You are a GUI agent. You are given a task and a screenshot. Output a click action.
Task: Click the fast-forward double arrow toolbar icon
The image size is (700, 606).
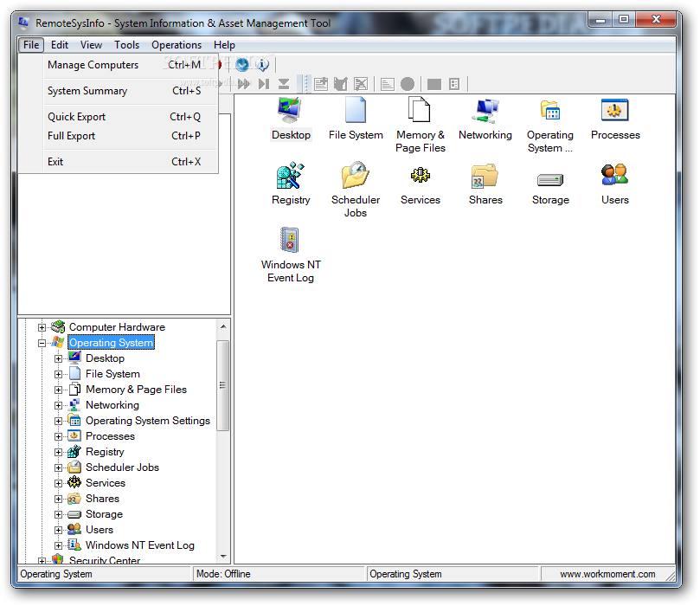click(244, 84)
